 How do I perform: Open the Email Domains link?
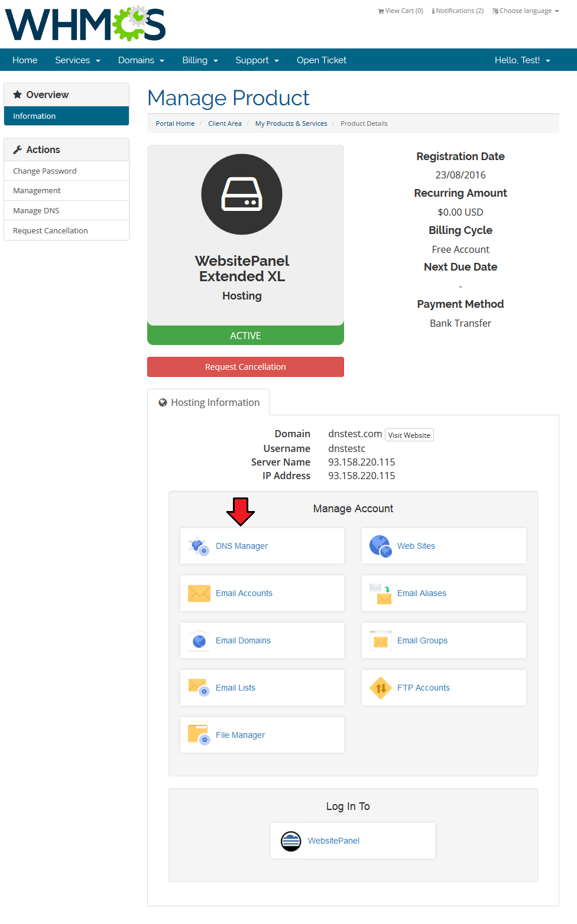click(x=243, y=640)
